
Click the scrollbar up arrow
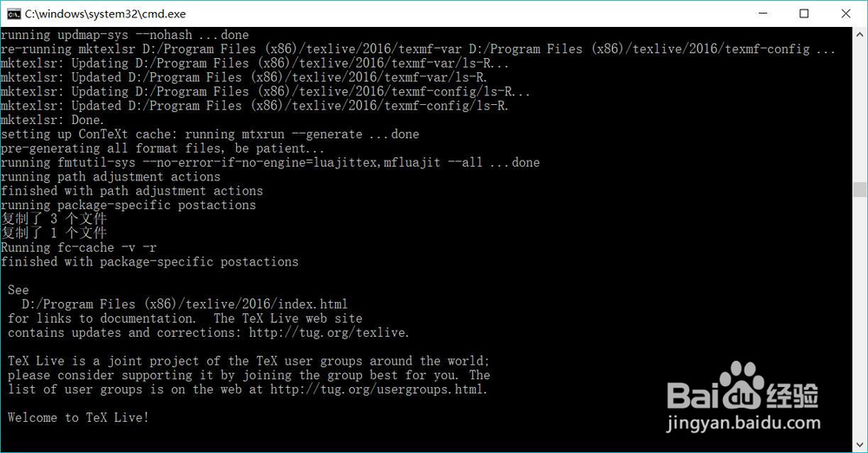859,35
